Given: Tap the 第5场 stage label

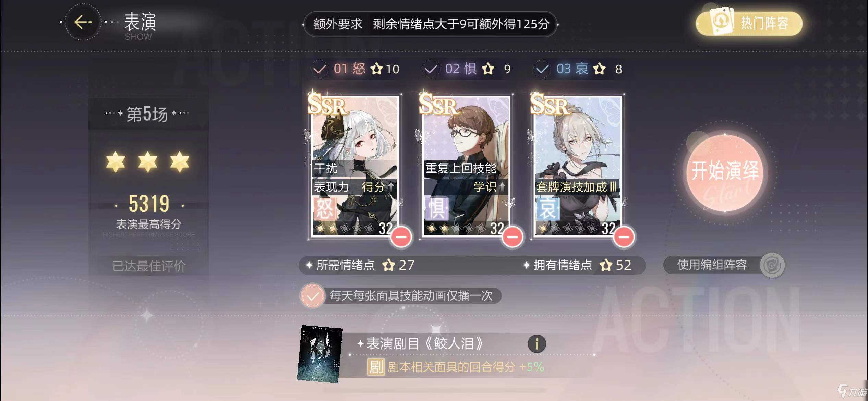Looking at the screenshot, I should (147, 114).
